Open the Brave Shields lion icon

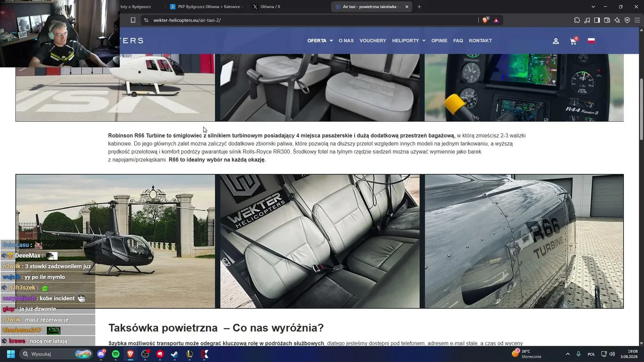[485, 20]
